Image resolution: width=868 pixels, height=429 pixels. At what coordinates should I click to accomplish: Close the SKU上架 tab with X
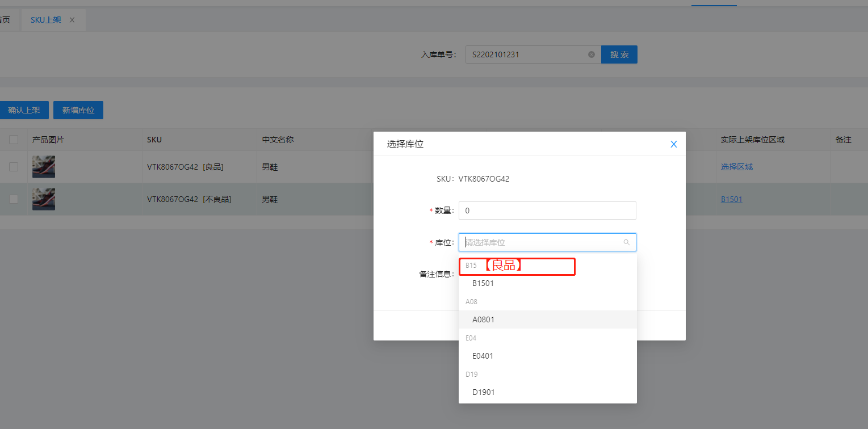pyautogui.click(x=72, y=20)
